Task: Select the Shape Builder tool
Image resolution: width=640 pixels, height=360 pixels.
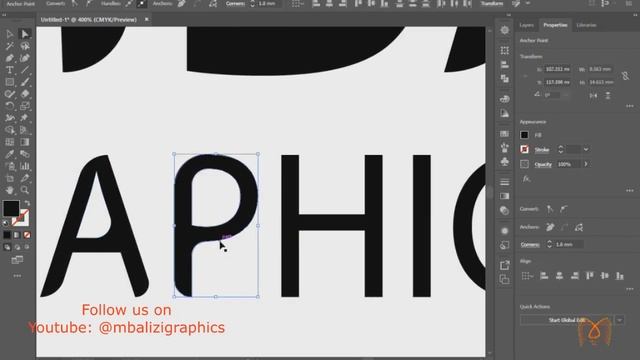Action: click(x=10, y=130)
